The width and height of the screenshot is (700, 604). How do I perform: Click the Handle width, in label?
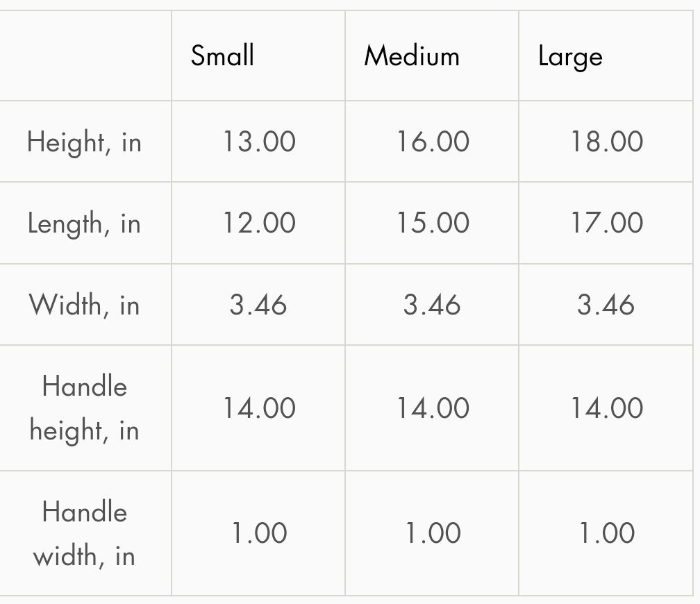coord(84,533)
